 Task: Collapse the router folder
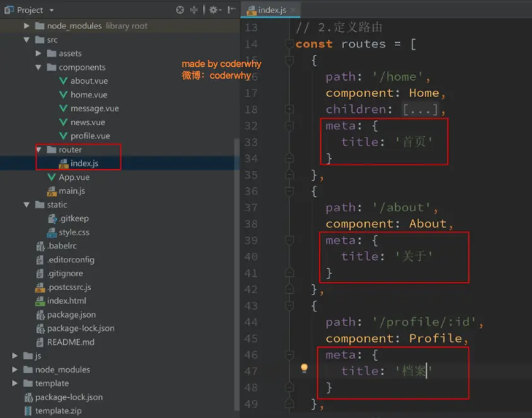pyautogui.click(x=38, y=149)
